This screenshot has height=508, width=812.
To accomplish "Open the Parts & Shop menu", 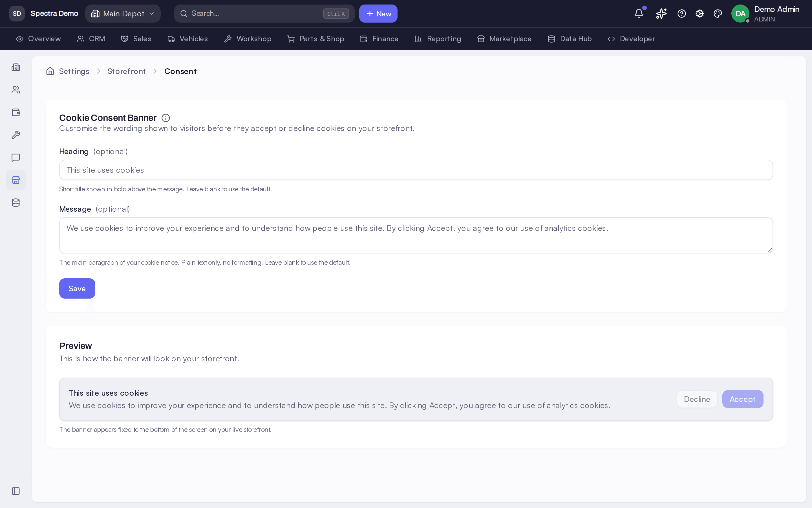I will click(316, 39).
